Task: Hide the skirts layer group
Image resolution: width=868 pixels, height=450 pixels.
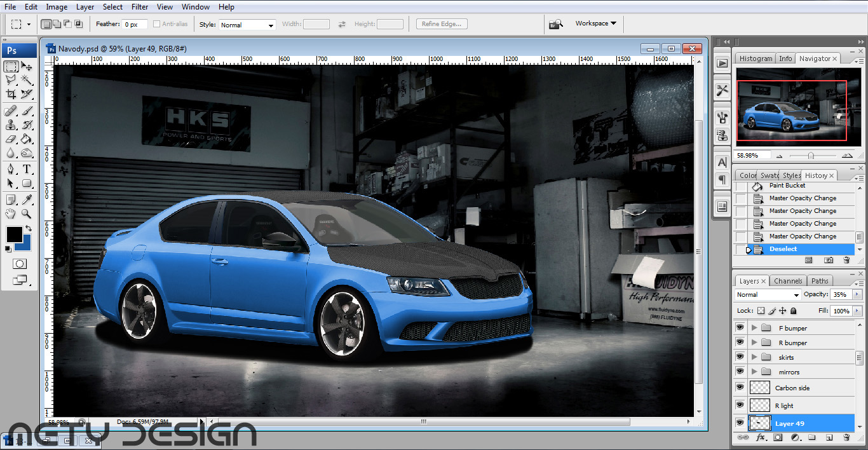Action: [x=740, y=357]
